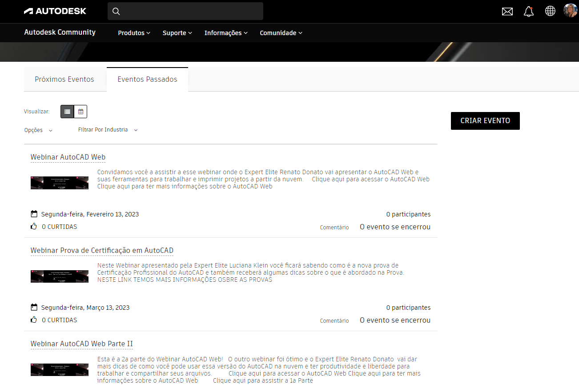Screen dimensions: 579x392
Task: Click the CRIAR EVENTO button
Action: (485, 120)
